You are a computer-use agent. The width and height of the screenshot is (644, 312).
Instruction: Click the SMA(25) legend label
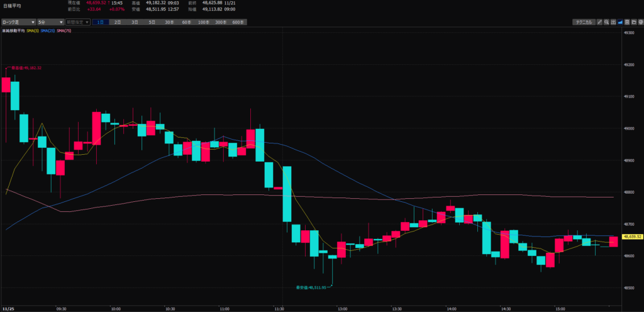[48, 30]
